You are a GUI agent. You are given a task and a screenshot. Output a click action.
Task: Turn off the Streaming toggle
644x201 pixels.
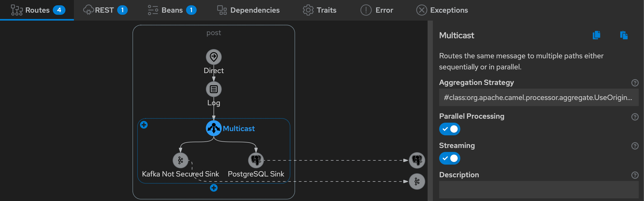point(449,158)
